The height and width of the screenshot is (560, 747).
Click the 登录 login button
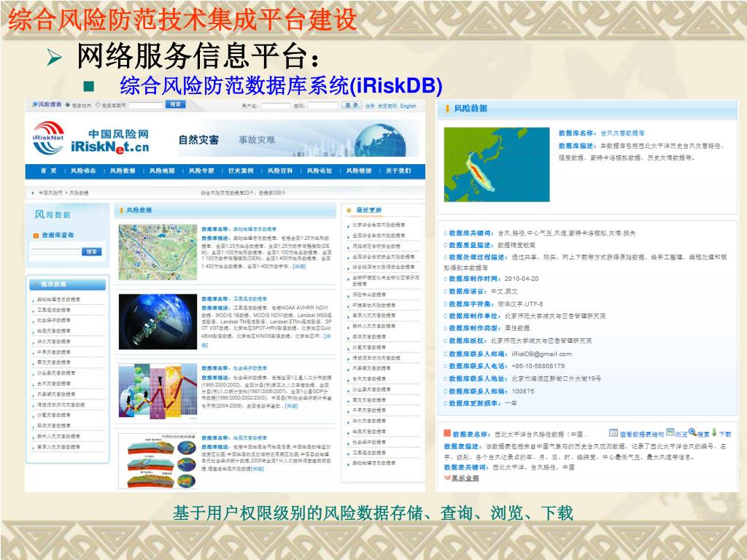pos(352,105)
